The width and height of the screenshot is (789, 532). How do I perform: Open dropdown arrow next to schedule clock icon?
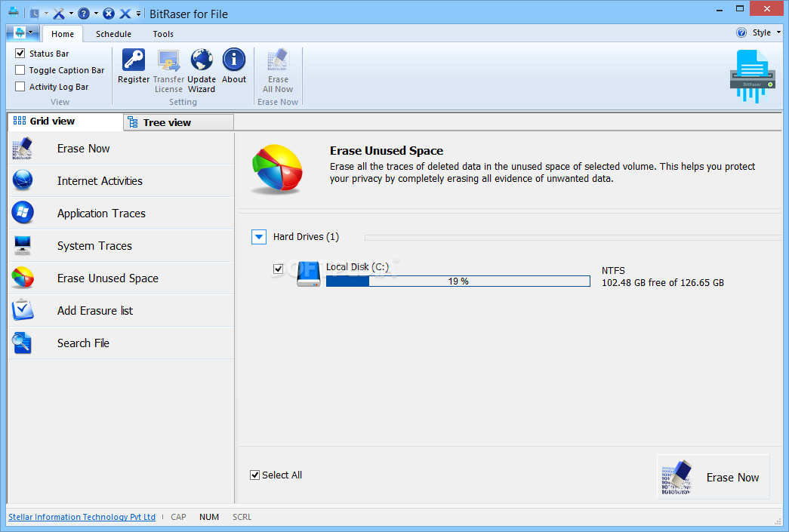(x=46, y=14)
